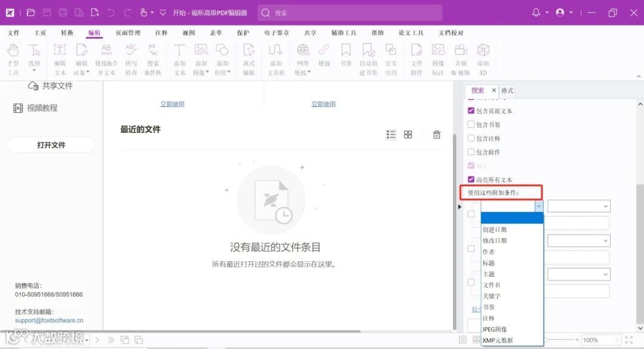Choose 创建日期 from the dropdown list
The height and width of the screenshot is (349, 644).
click(512, 229)
